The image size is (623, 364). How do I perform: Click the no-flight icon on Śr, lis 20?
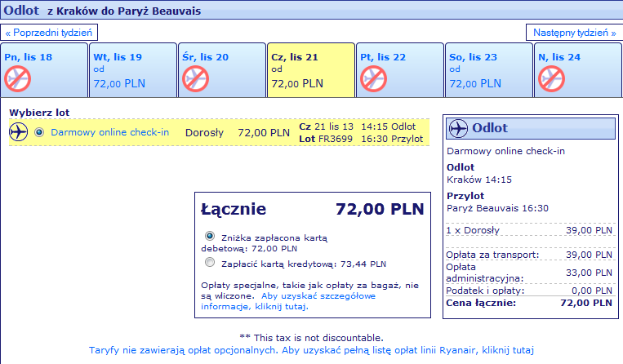point(195,79)
